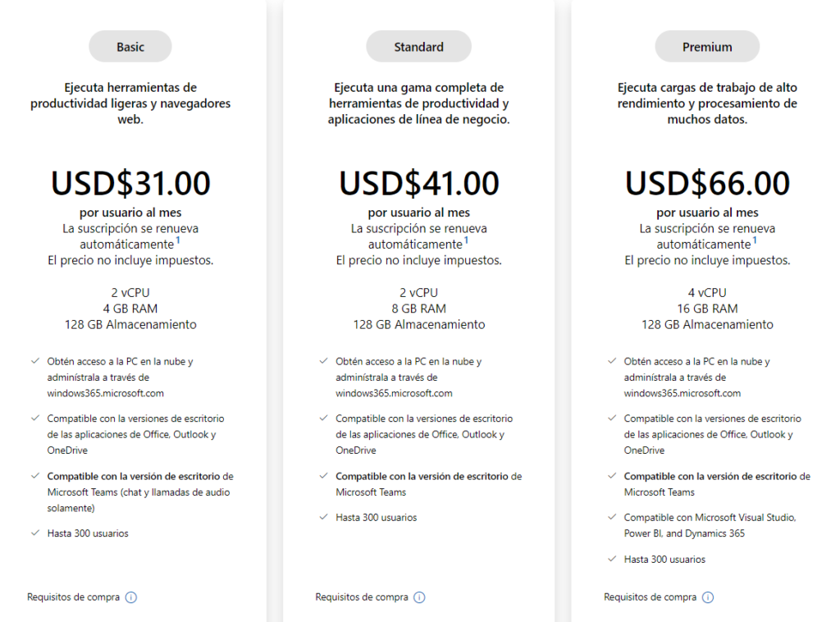Open footnote 1 under the Premium price
Image resolution: width=840 pixels, height=622 pixels.
pyautogui.click(x=755, y=240)
